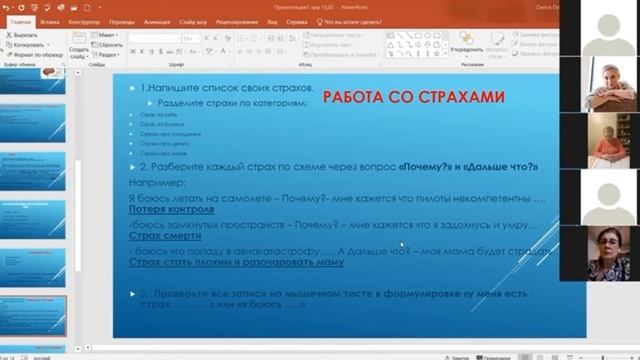Click Вырезать (Cut) button
Viewport: 640px width, 360px height.
pos(22,35)
